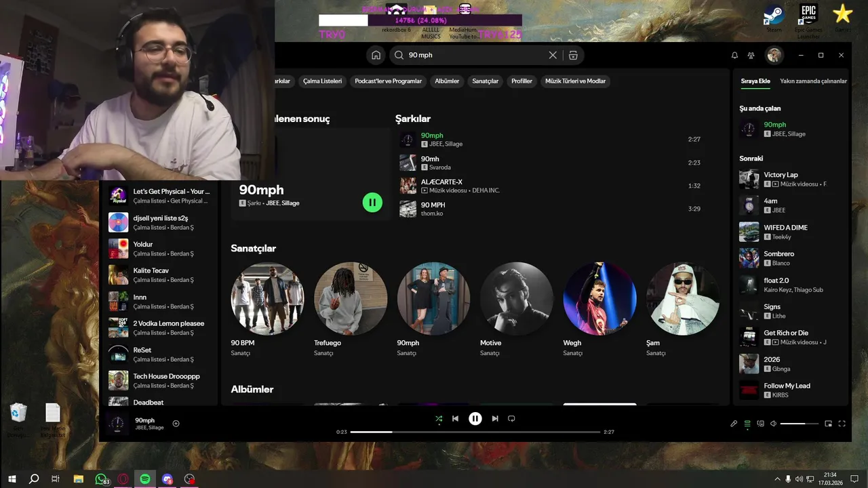Open the Epic Games Launcher desktop icon
Image resolution: width=868 pixels, height=488 pixels.
tap(808, 20)
